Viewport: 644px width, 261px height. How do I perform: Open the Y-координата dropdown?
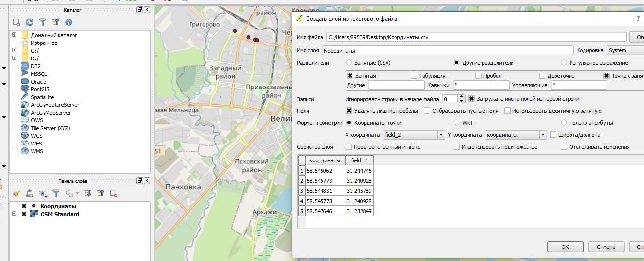coord(516,135)
